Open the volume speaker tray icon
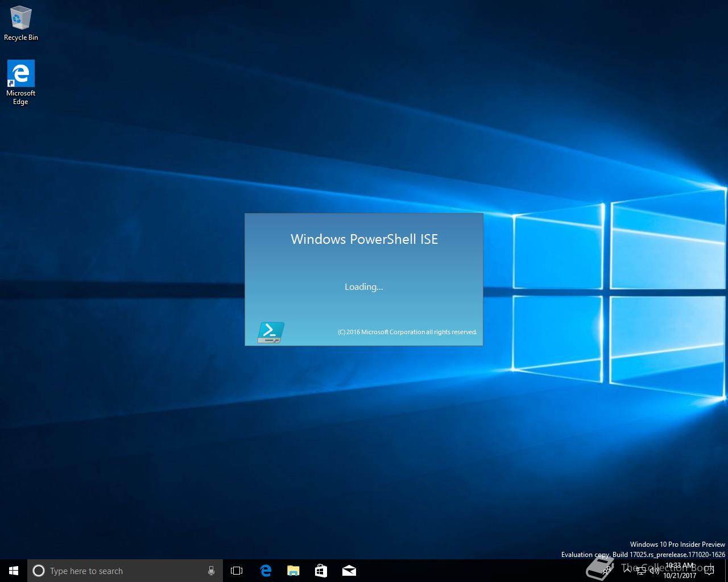 654,571
